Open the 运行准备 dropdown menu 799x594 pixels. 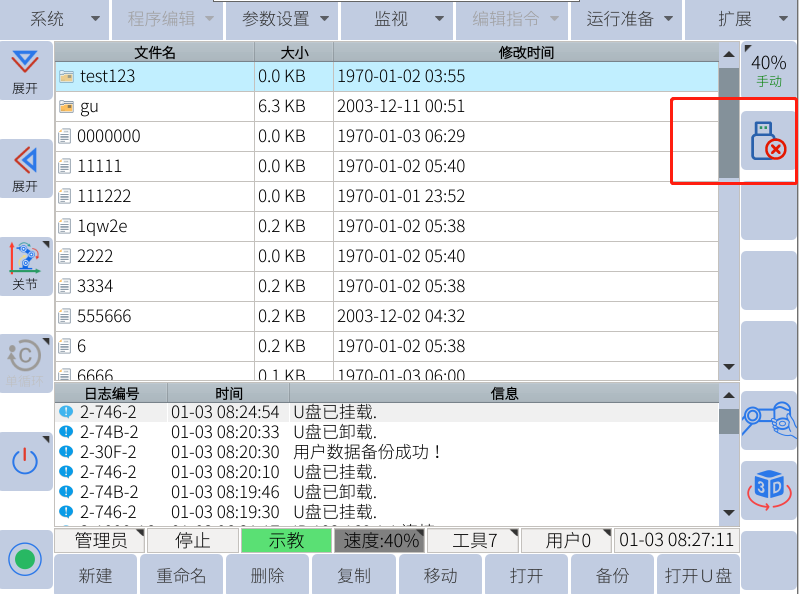pyautogui.click(x=626, y=18)
